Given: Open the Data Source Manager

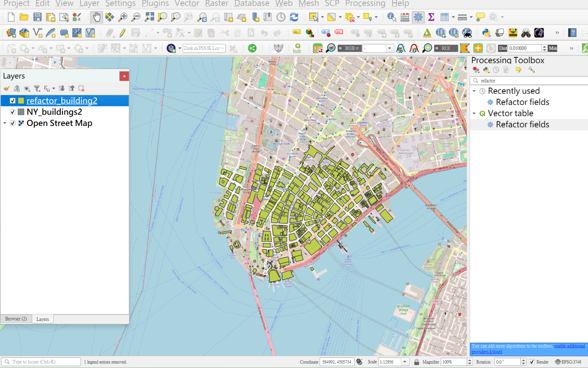Looking at the screenshot, I should coord(11,33).
